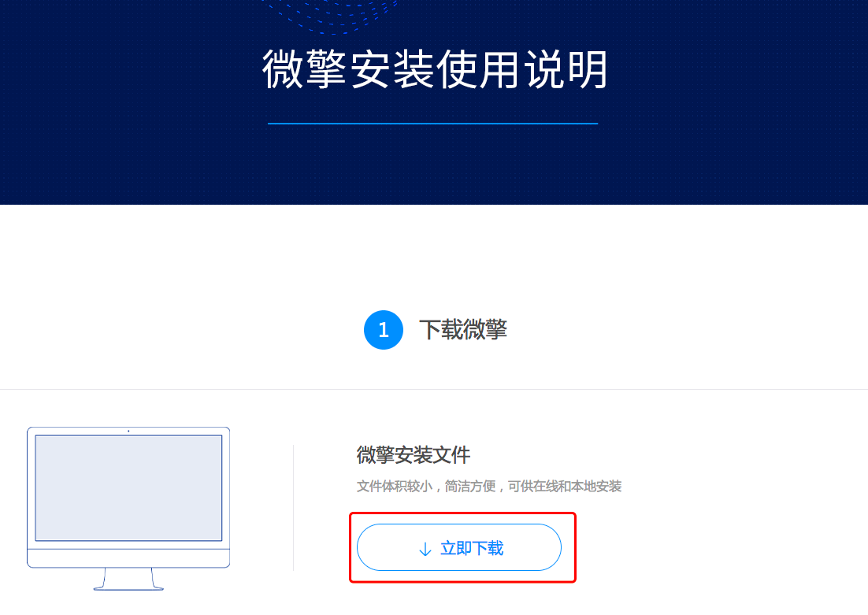868x615 pixels.
Task: Click the desktop monitor illustration screen
Action: pos(128,487)
